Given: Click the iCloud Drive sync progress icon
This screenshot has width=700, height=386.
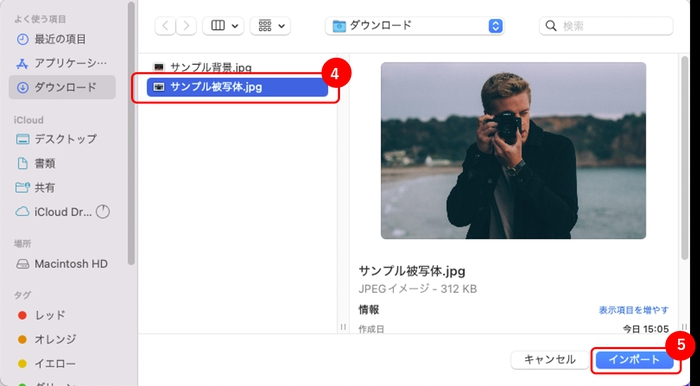Looking at the screenshot, I should point(103,212).
